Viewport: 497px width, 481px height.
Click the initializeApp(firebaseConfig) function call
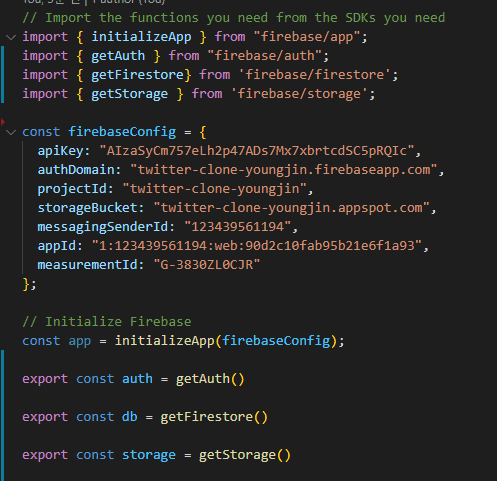tap(226, 341)
